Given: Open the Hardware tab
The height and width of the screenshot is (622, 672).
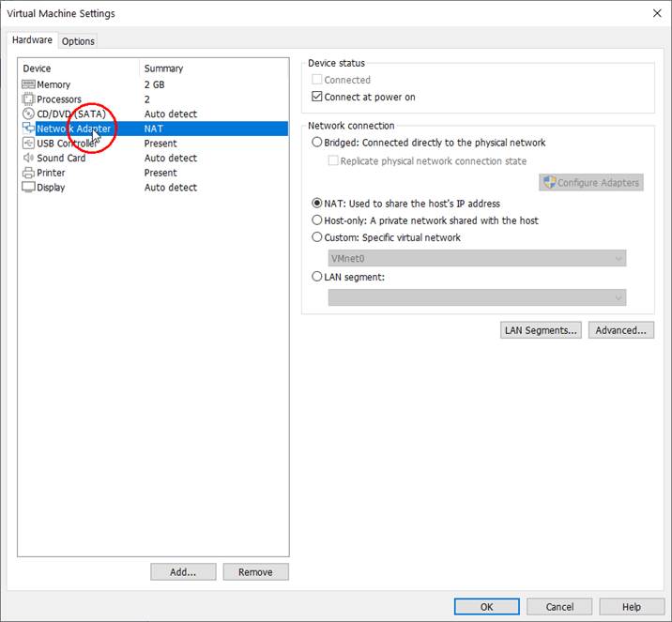Looking at the screenshot, I should (32, 40).
